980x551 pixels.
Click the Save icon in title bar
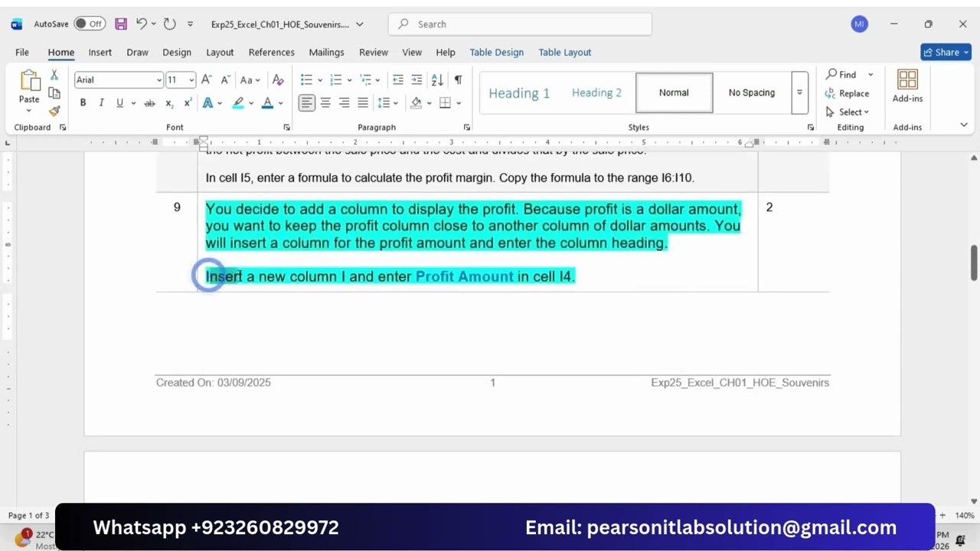(121, 24)
